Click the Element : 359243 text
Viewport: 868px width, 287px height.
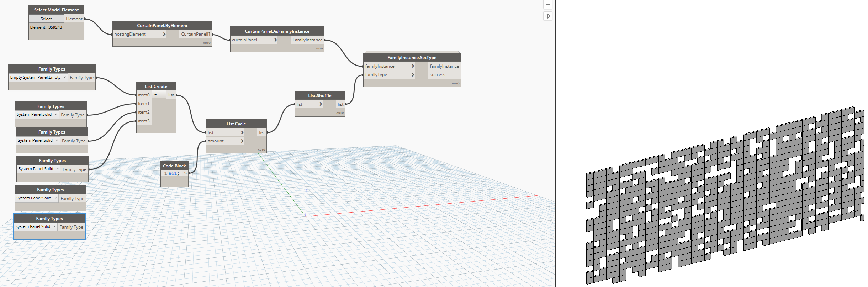point(46,27)
